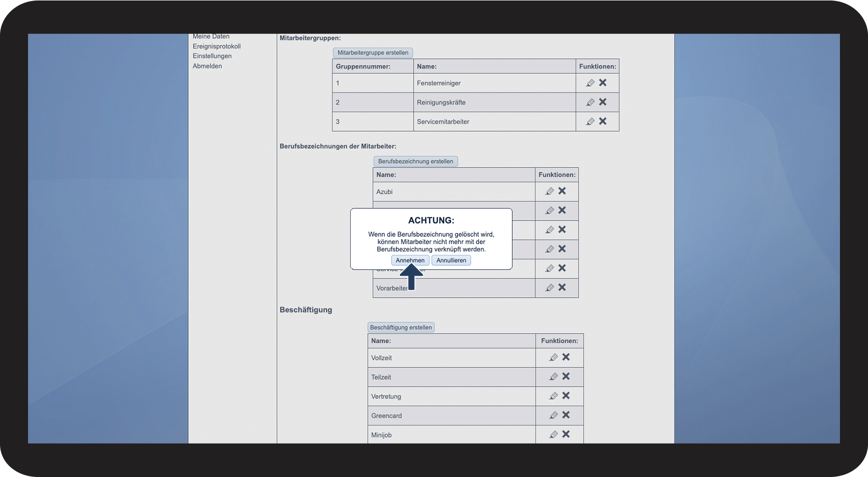
Task: Click Beschäftigung erstellen button
Action: tap(401, 327)
